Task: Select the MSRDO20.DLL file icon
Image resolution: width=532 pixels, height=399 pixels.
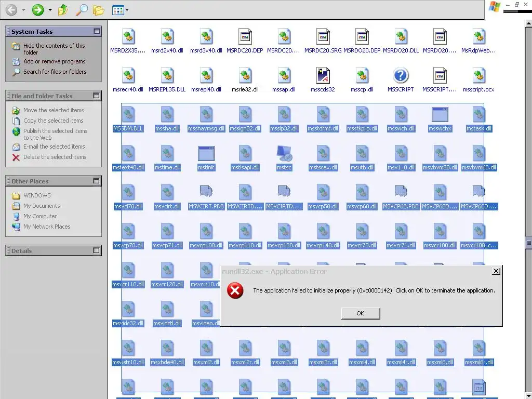Action: point(401,36)
